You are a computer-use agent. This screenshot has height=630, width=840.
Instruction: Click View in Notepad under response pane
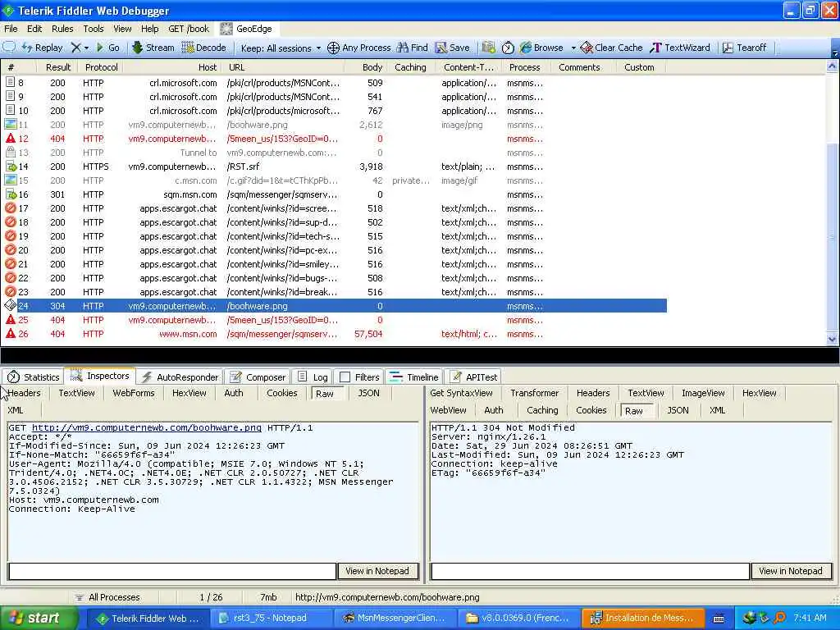[791, 571]
